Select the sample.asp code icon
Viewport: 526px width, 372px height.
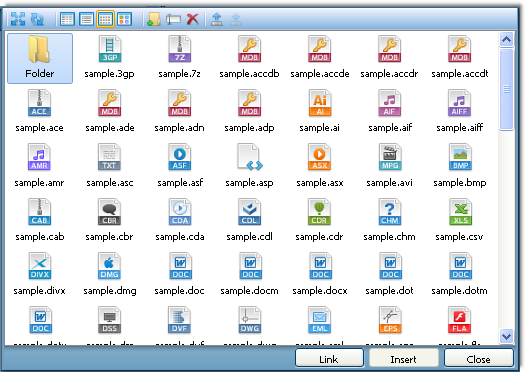[250, 157]
